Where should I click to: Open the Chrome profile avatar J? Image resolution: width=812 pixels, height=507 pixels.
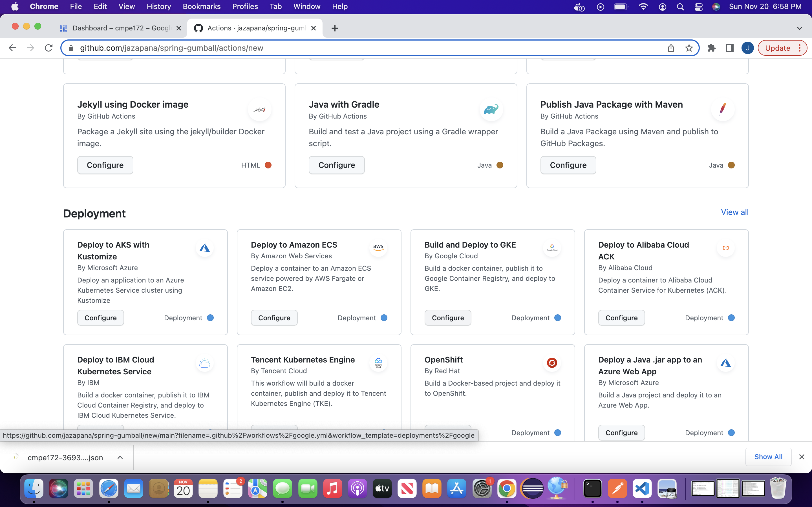click(747, 48)
